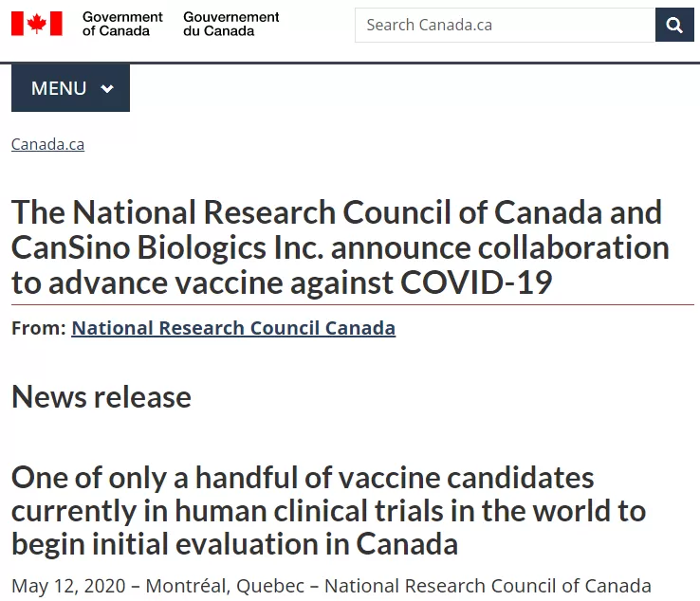
Task: Click the 'One of only a handful' subheading
Action: point(328,511)
